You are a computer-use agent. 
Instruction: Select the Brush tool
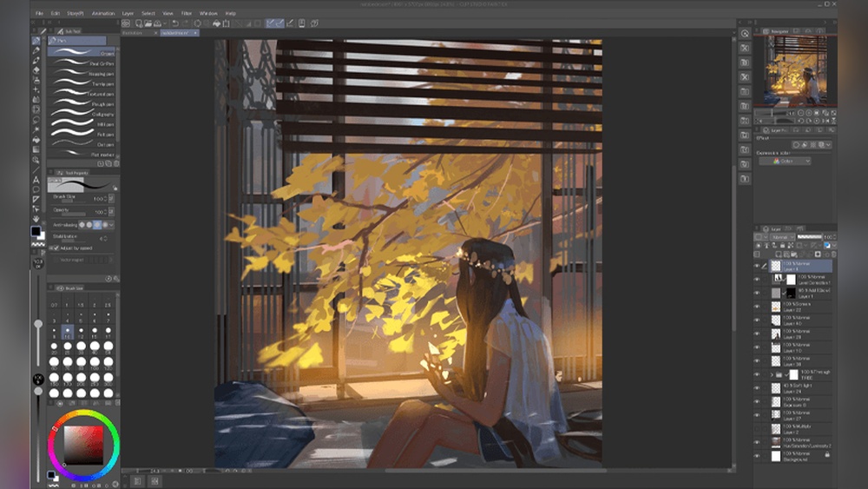tap(36, 60)
